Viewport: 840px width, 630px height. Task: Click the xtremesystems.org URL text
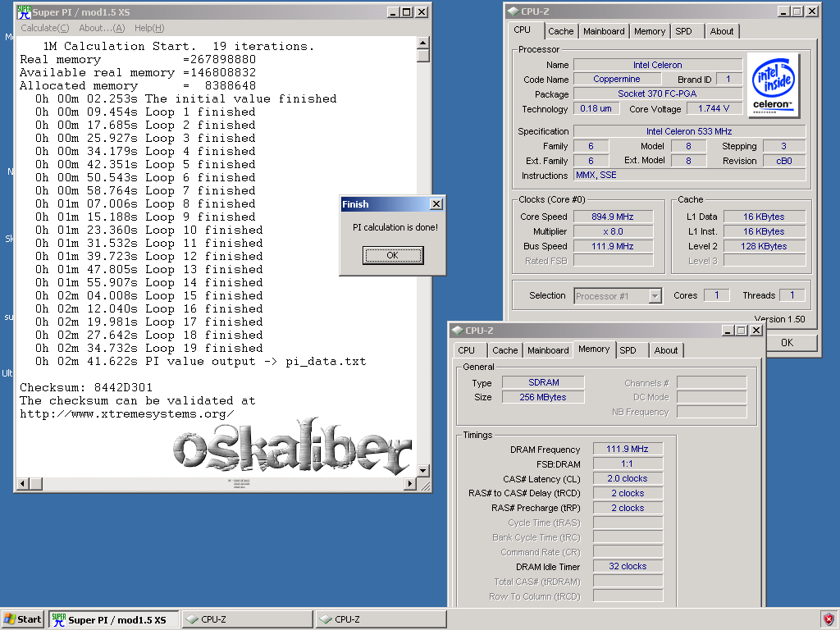[x=127, y=413]
